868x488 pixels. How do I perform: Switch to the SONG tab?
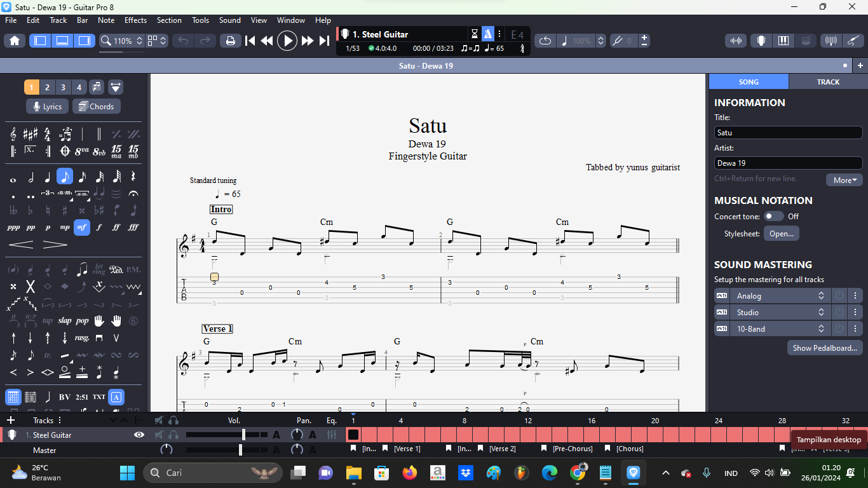tap(749, 81)
